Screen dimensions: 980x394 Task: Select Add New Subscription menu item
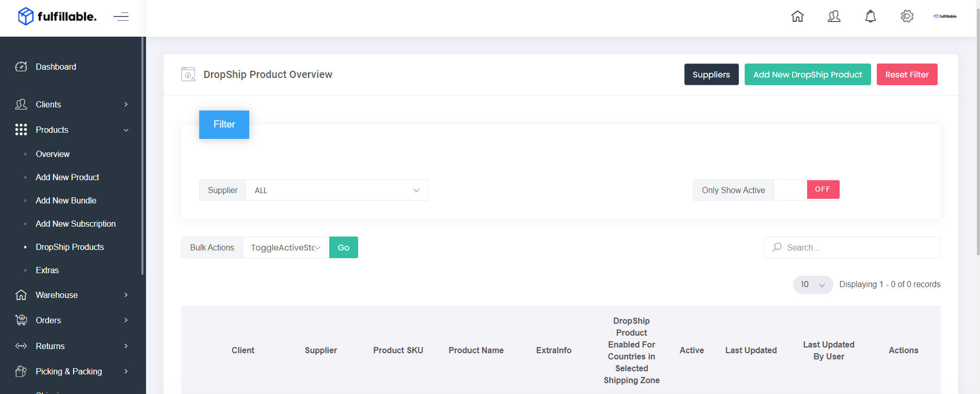pyautogui.click(x=76, y=224)
